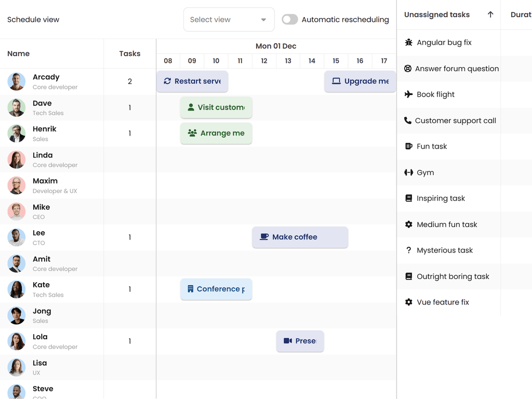This screenshot has width=532, height=399.
Task: Click the gear icon beside Vue feature fix
Action: pyautogui.click(x=408, y=302)
